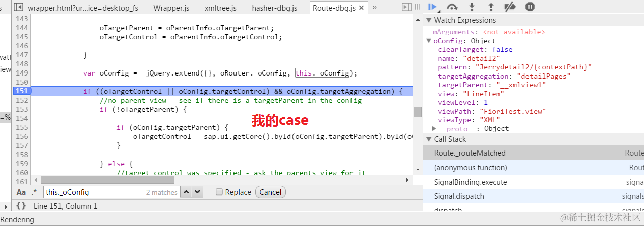Click line number 151 breakpoint gutter

pyautogui.click(x=22, y=91)
